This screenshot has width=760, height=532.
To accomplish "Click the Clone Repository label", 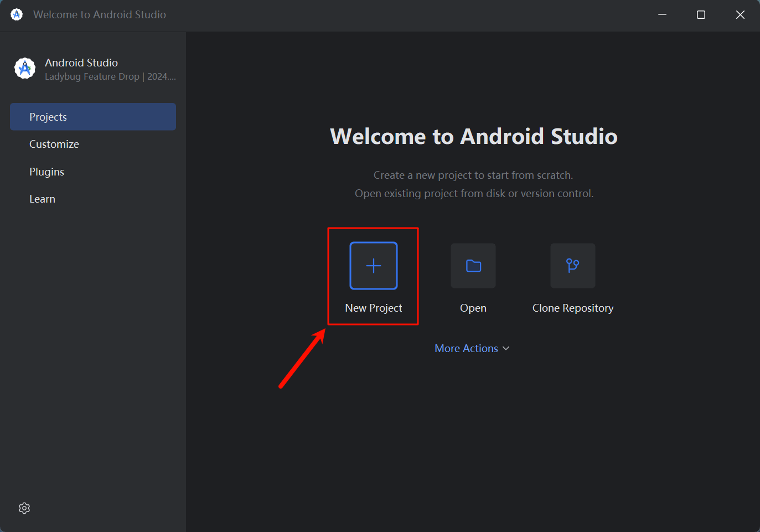I will pyautogui.click(x=573, y=308).
